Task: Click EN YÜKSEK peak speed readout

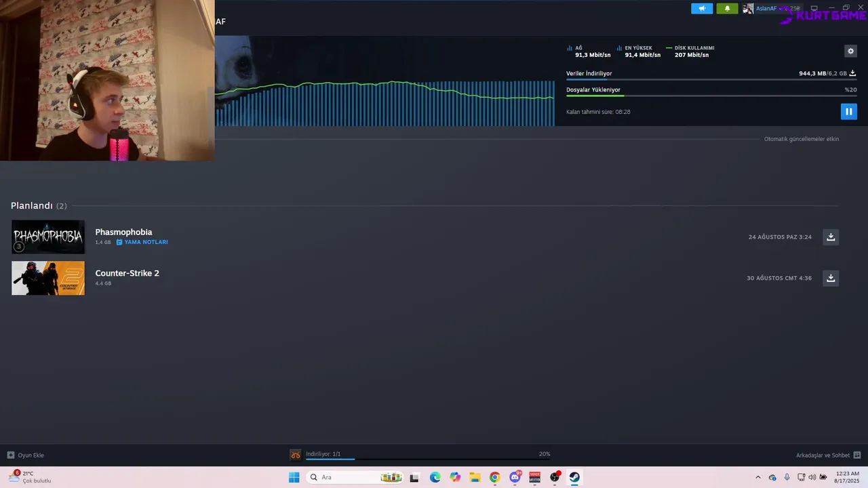Action: pos(639,52)
